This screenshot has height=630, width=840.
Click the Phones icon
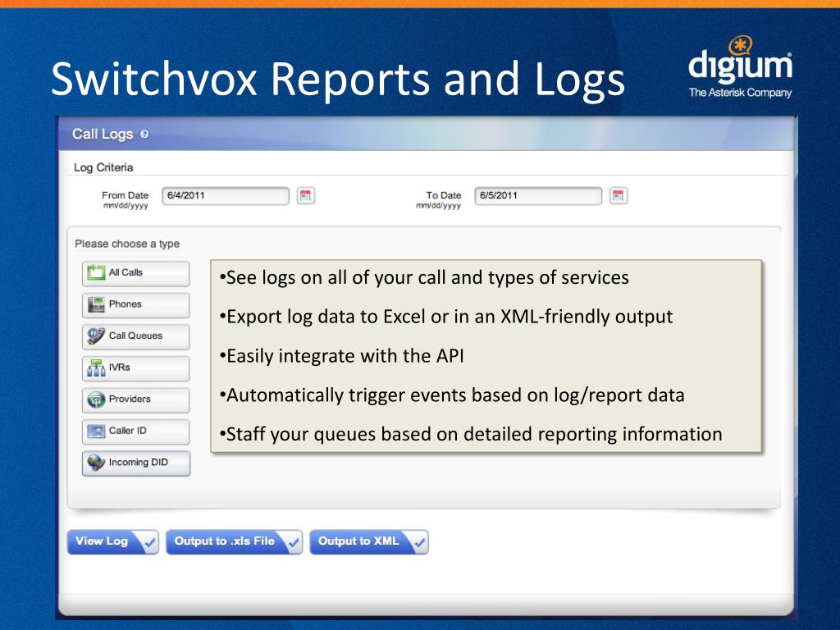pyautogui.click(x=96, y=304)
